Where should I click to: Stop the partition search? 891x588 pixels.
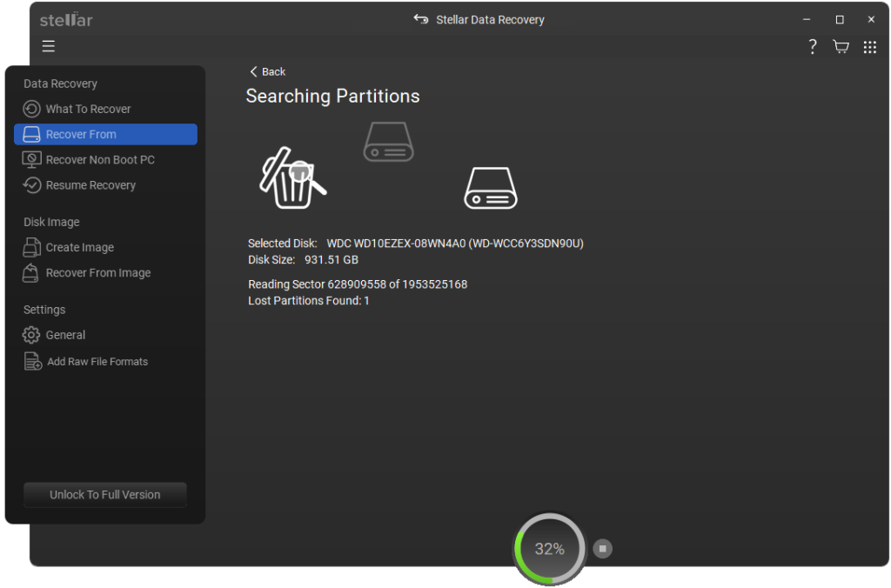click(603, 548)
